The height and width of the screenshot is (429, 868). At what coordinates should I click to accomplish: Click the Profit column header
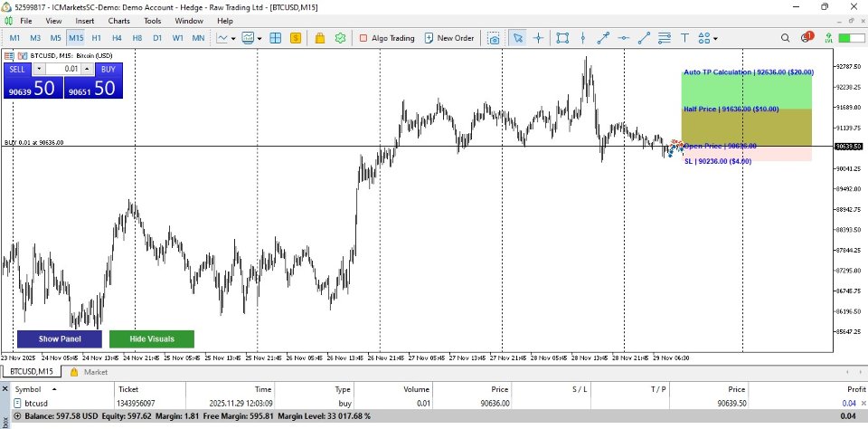pos(856,389)
